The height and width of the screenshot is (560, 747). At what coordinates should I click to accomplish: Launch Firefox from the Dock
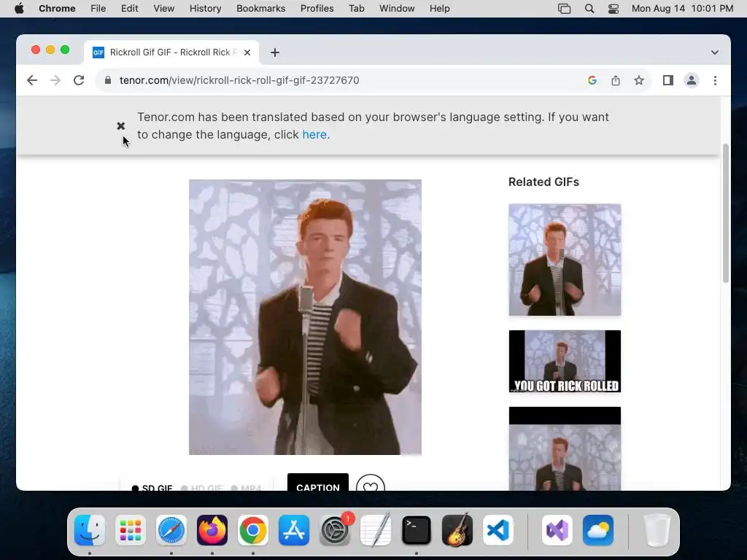point(212,530)
